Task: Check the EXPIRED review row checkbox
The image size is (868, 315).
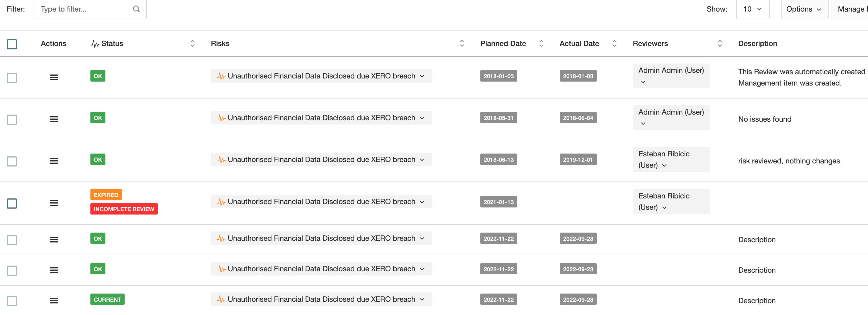Action: point(12,203)
